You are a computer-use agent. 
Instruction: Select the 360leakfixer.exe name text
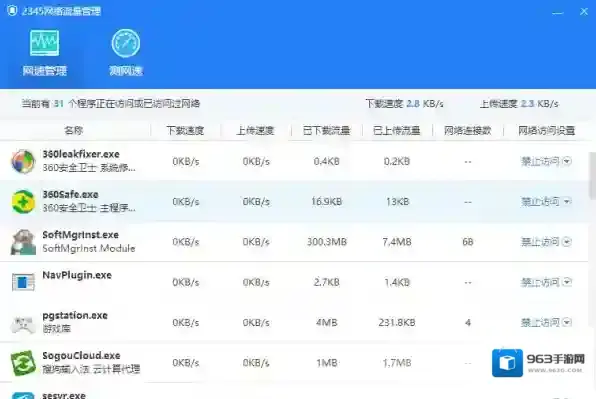(x=81, y=154)
